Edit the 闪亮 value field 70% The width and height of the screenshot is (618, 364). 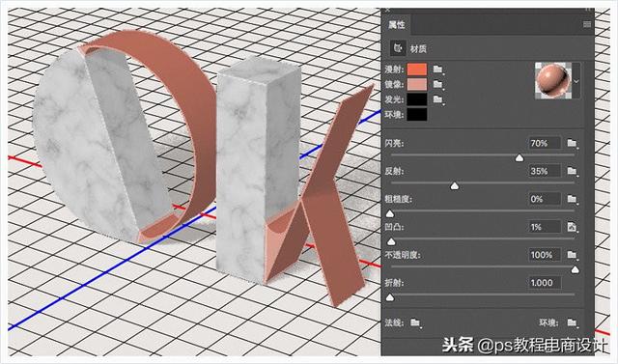tap(545, 143)
